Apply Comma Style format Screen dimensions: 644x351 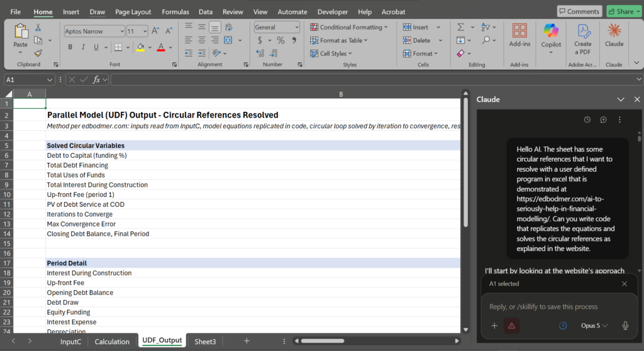pos(294,40)
